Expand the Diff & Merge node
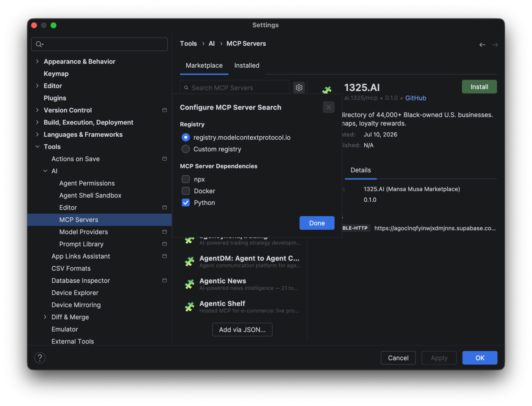 point(45,317)
